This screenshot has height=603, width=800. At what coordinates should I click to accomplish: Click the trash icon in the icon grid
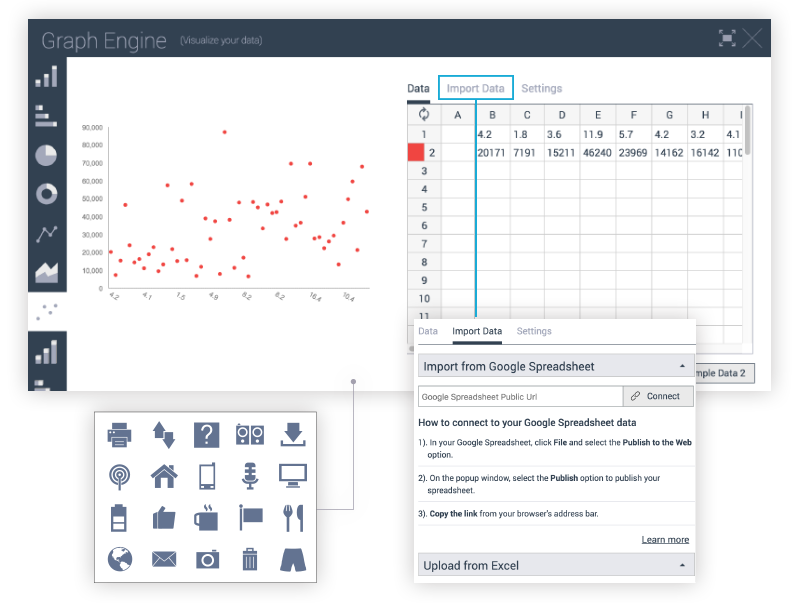pyautogui.click(x=249, y=560)
